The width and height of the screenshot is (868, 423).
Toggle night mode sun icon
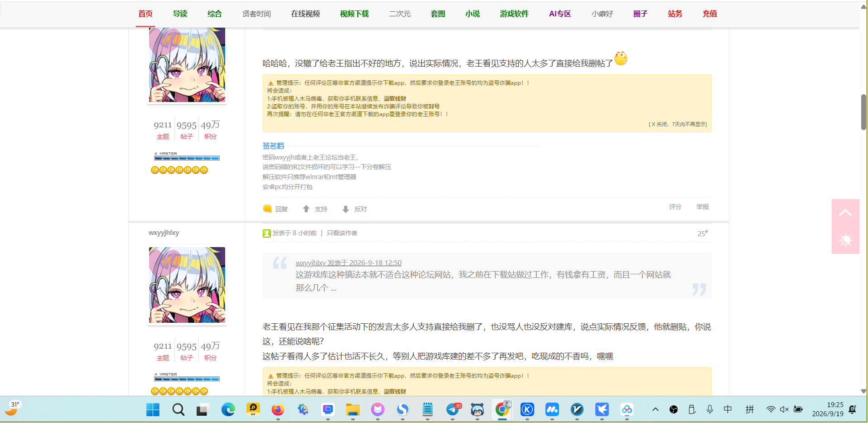tap(845, 240)
